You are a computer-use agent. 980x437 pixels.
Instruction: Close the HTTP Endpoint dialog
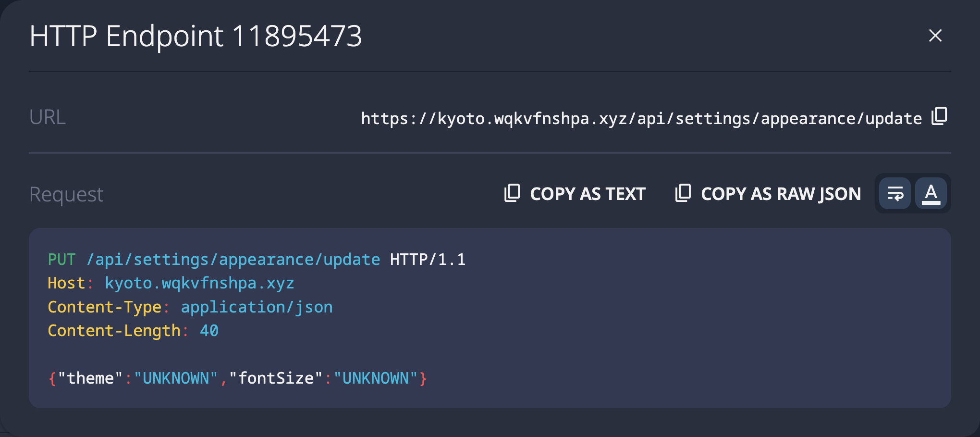pos(935,36)
